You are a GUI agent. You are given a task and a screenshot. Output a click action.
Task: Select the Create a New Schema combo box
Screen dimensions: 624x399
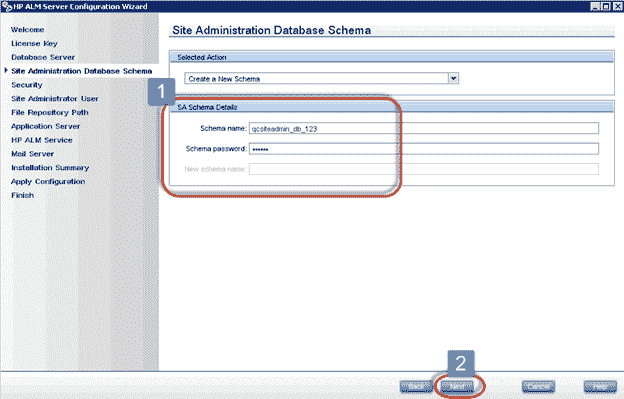322,78
